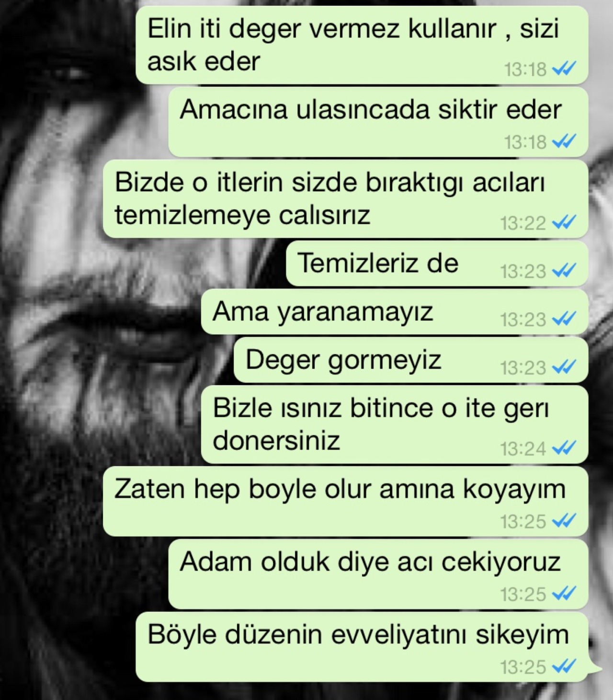This screenshot has width=613, height=700.
Task: Tap the "Temizleriz de" message text
Action: click(x=378, y=263)
